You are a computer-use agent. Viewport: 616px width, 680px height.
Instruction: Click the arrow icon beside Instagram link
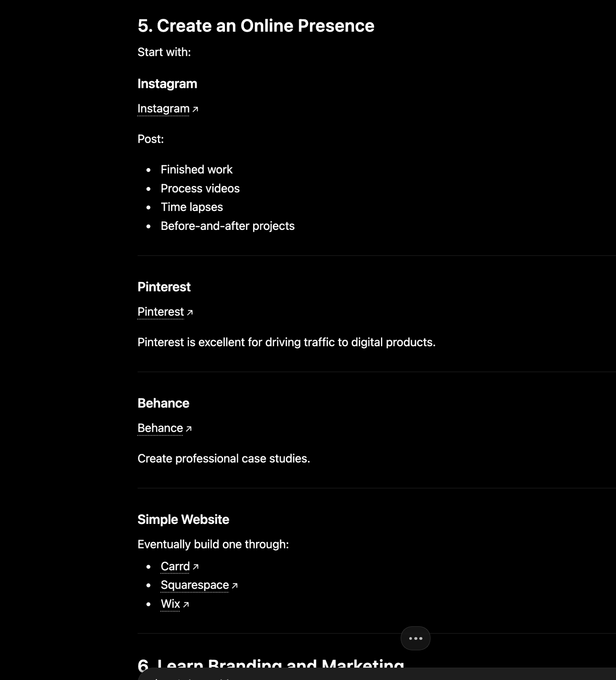(x=195, y=109)
